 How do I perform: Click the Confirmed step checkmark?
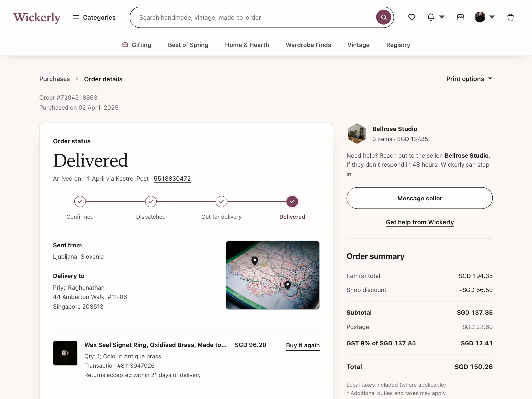[x=80, y=201]
